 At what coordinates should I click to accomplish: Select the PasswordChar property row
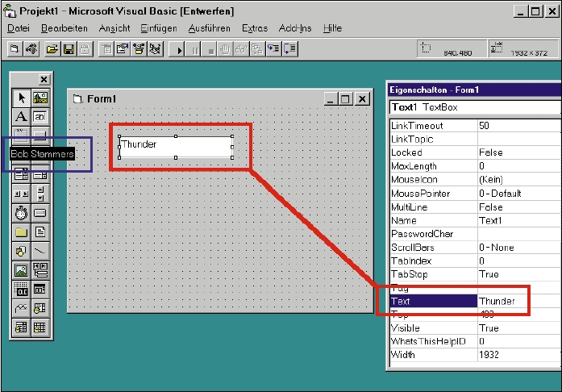point(475,234)
